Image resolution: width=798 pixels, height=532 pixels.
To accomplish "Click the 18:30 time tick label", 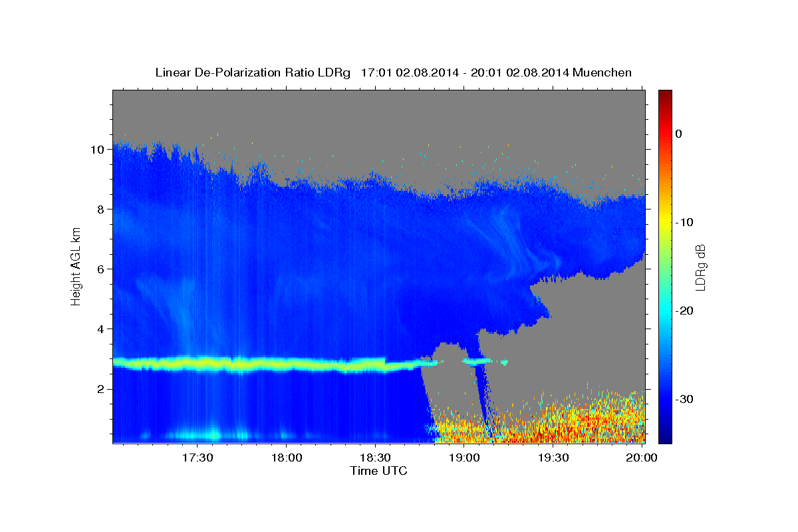I will [x=375, y=458].
